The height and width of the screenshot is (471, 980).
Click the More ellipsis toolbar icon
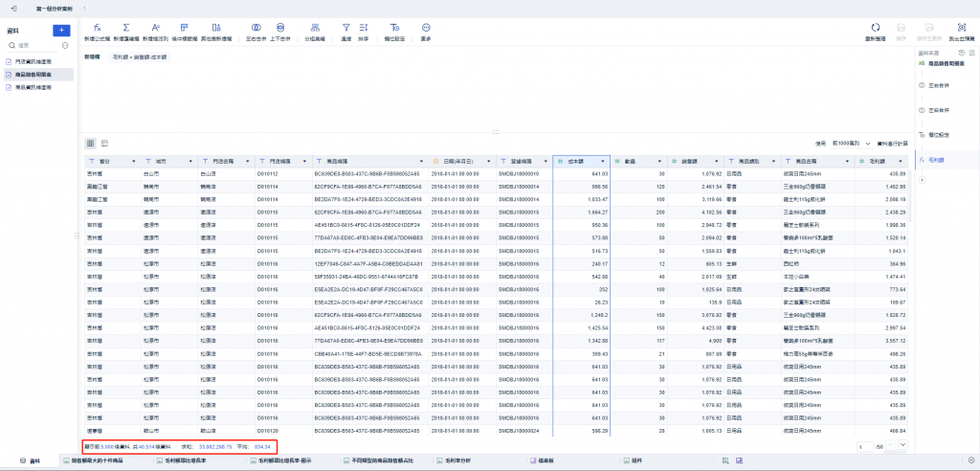click(426, 28)
